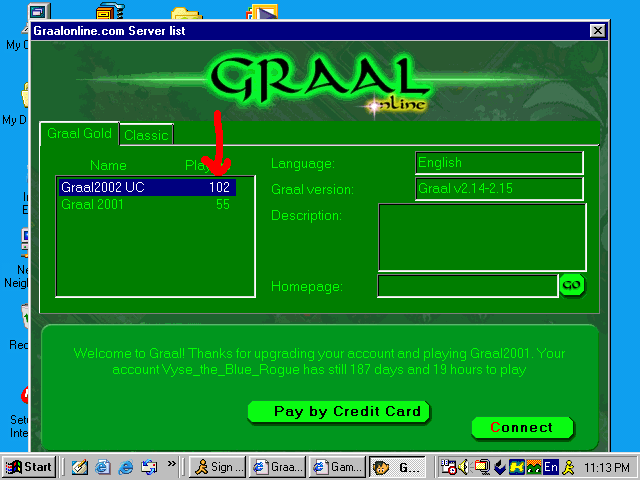This screenshot has width=640, height=480.
Task: Click the landscape picture tray icon
Action: coord(534,467)
